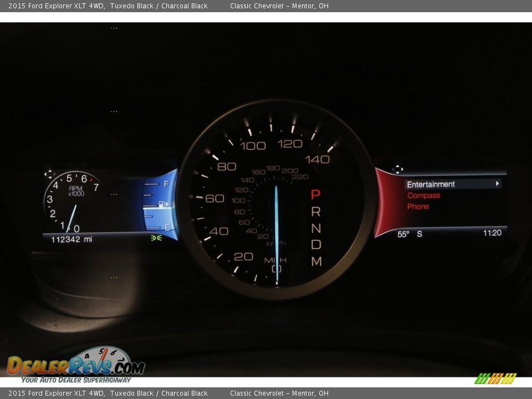Click the 100 mph speedometer mark
The width and height of the screenshot is (532, 399).
pyautogui.click(x=253, y=146)
